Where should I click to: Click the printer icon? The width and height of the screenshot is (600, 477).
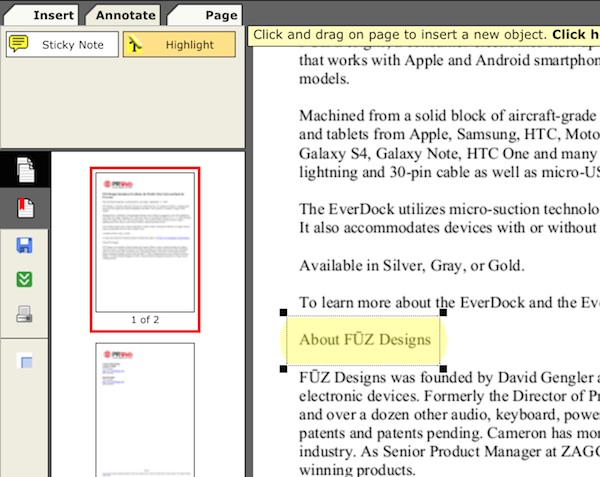[x=24, y=314]
